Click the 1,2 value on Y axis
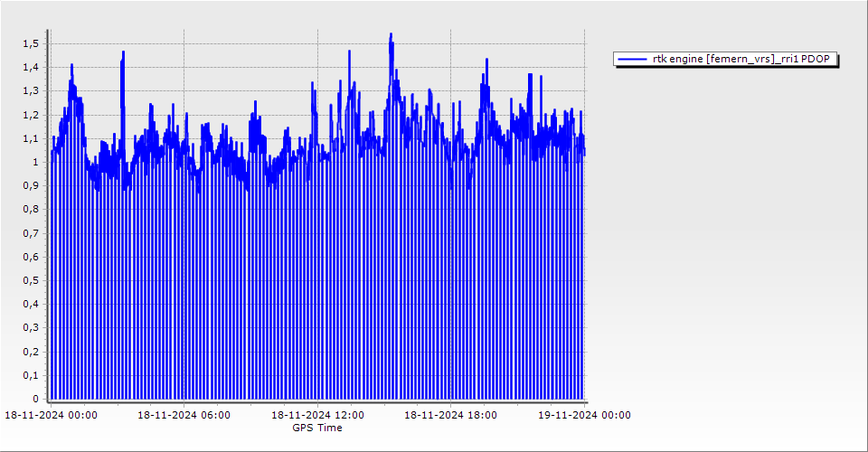This screenshot has width=868, height=452. (x=31, y=115)
